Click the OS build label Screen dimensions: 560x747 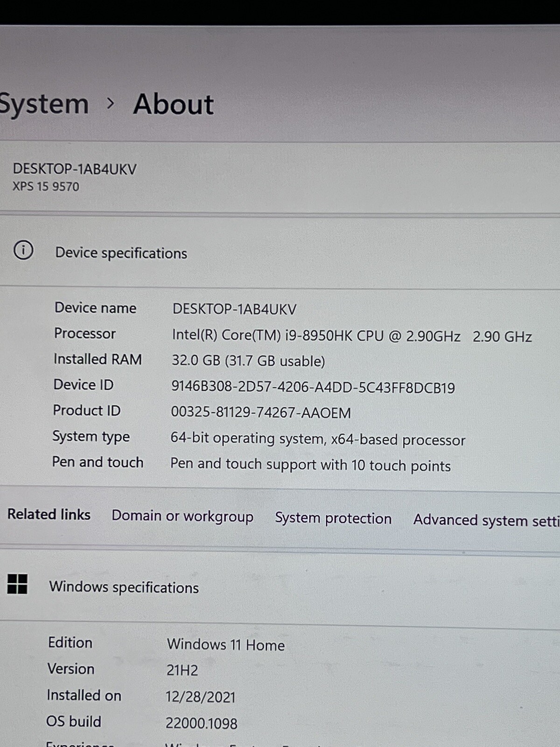[x=74, y=721]
